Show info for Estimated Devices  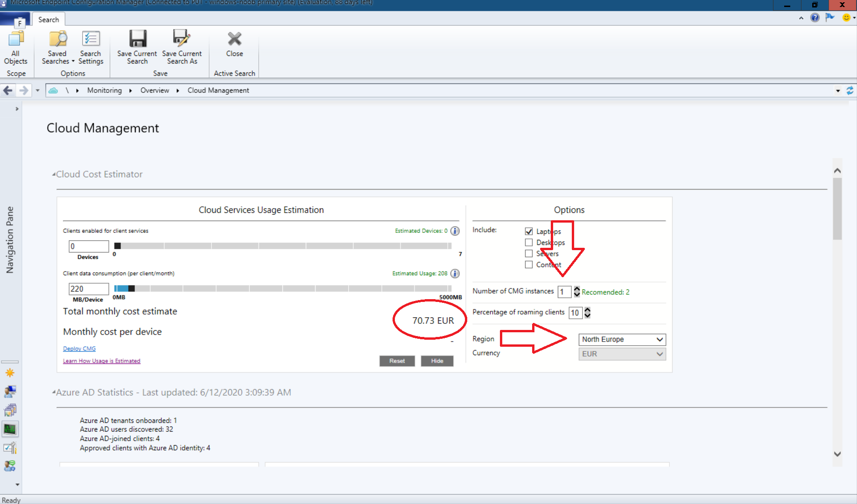pos(455,231)
